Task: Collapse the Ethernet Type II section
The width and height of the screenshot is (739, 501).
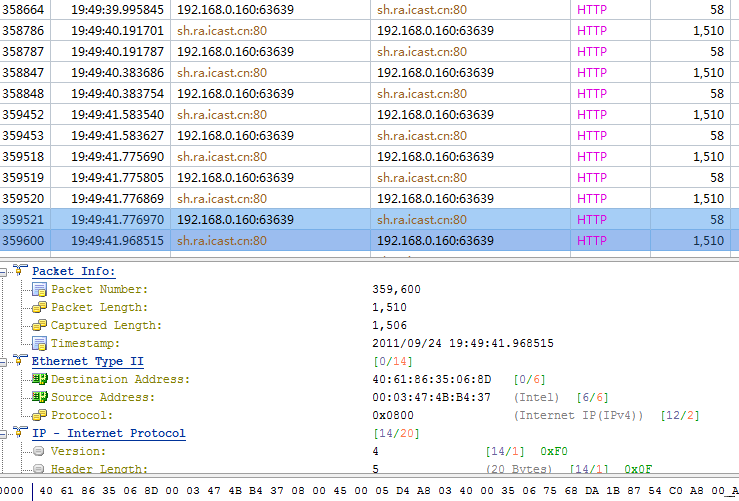Action: (x=4, y=361)
